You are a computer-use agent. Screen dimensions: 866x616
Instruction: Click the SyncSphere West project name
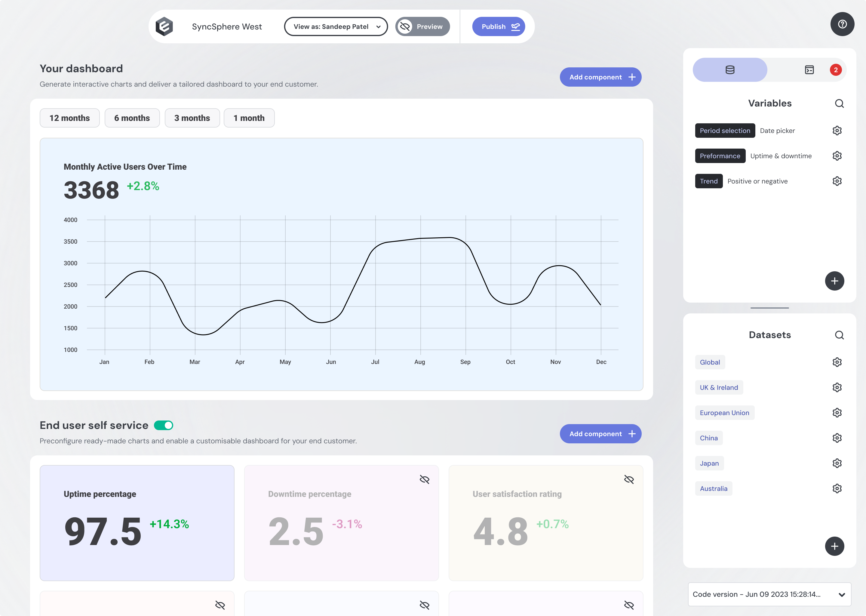coord(227,26)
